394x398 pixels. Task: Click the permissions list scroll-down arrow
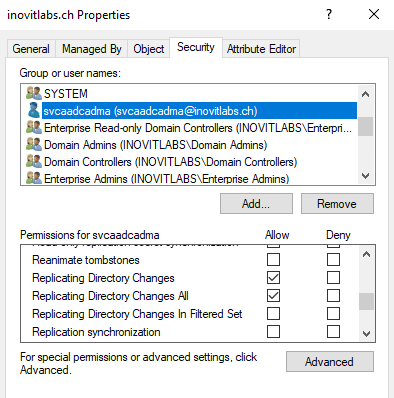[366, 334]
